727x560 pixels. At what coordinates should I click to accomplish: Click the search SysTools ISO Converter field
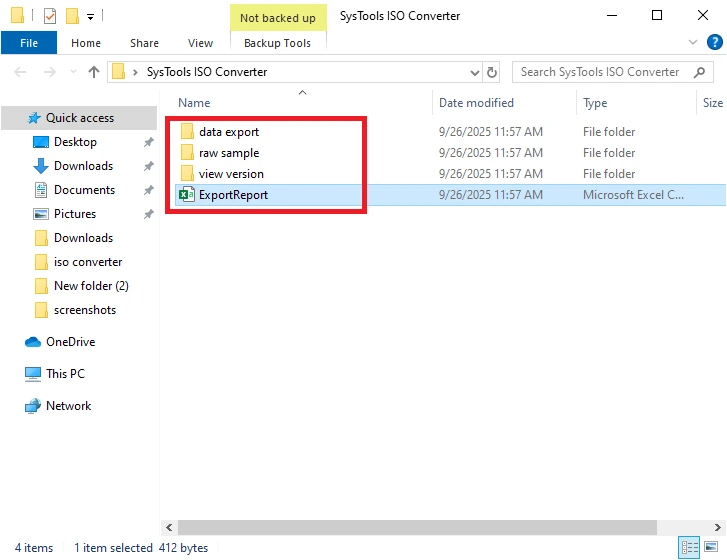pyautogui.click(x=612, y=72)
